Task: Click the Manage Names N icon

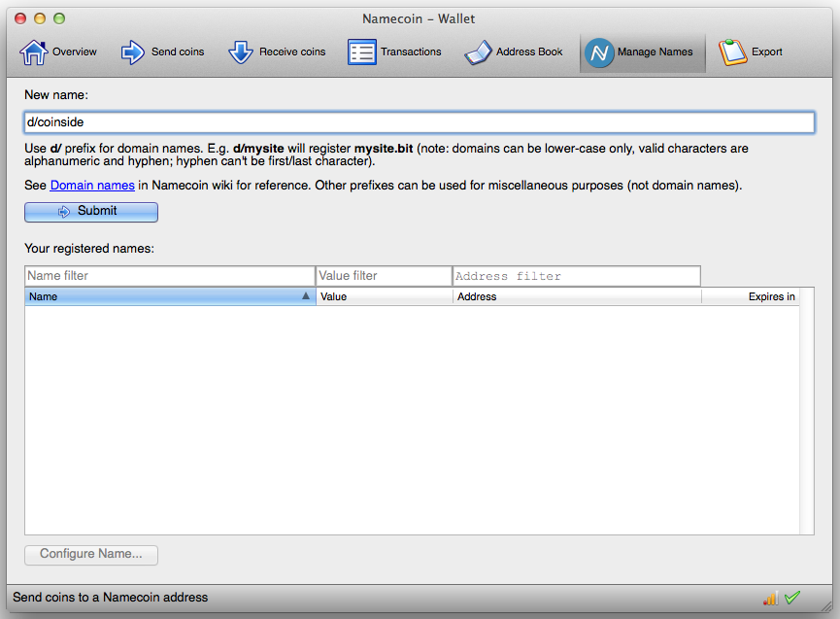Action: pyautogui.click(x=599, y=52)
